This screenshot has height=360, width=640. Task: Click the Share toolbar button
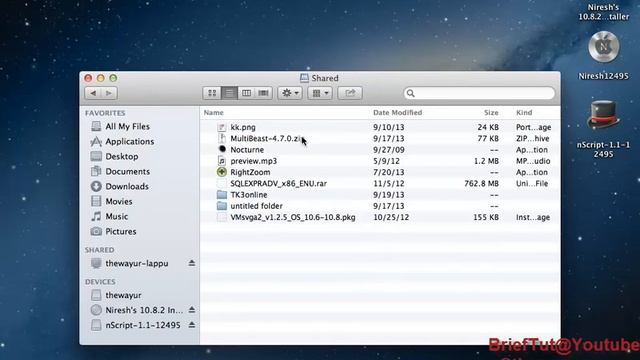[x=350, y=93]
